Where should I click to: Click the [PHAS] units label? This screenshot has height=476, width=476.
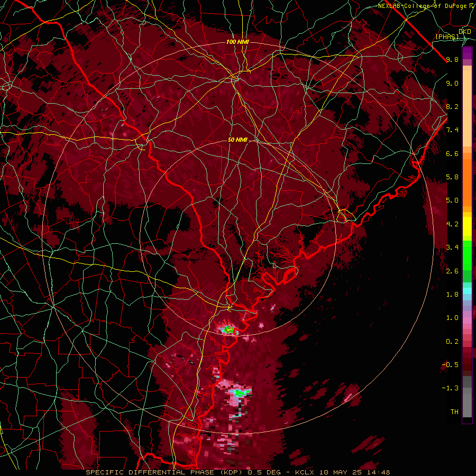(x=447, y=36)
